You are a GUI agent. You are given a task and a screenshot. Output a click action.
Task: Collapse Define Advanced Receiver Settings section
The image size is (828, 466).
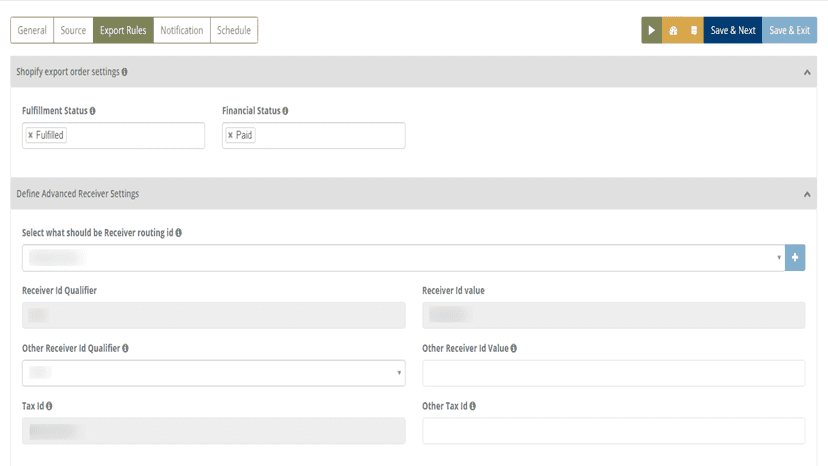807,194
